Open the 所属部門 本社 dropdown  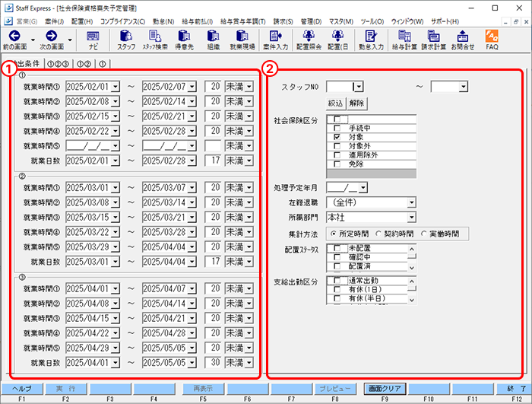[x=411, y=217]
